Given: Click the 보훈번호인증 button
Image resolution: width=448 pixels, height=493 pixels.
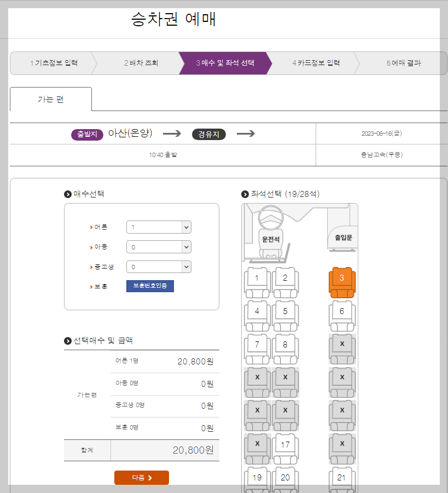Looking at the screenshot, I should click(150, 286).
